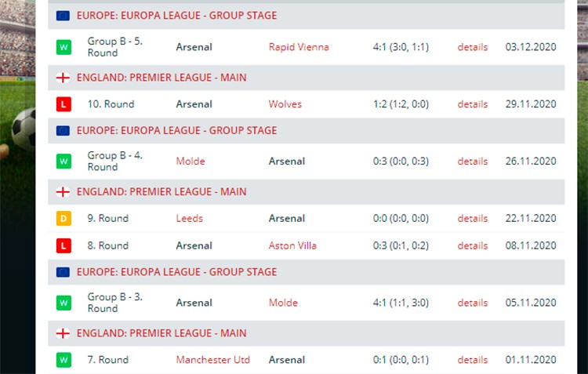Open details for the 29.11.2020 Wolves match
Screen dimensions: 588x374
473,104
